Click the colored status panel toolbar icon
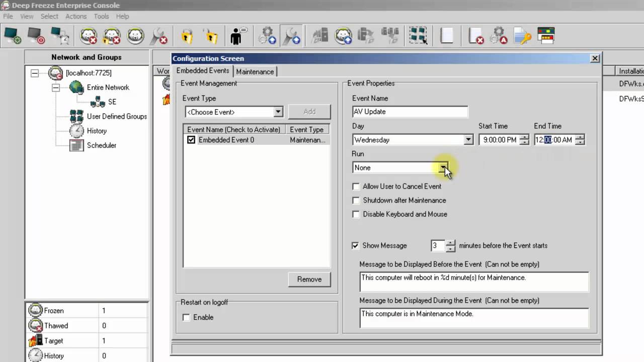Image resolution: width=644 pixels, height=362 pixels. point(546,36)
